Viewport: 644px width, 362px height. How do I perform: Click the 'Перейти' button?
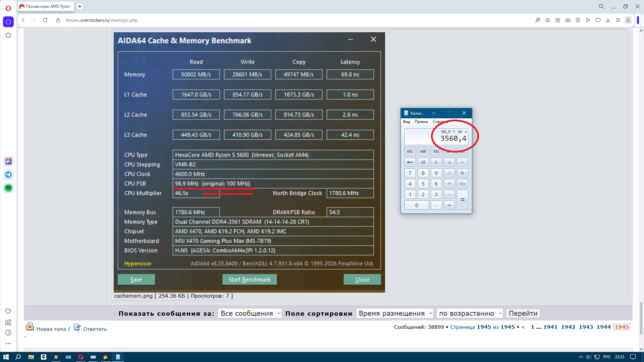[523, 313]
